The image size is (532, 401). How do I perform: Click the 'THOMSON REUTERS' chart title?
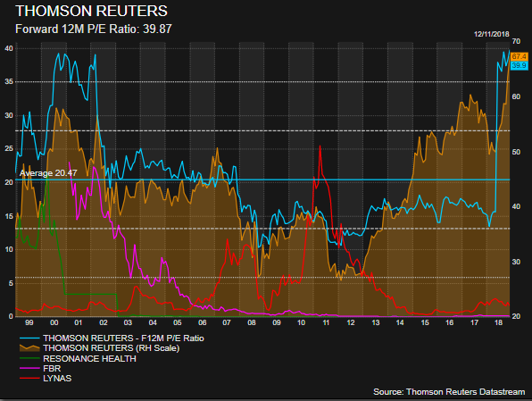tap(91, 11)
